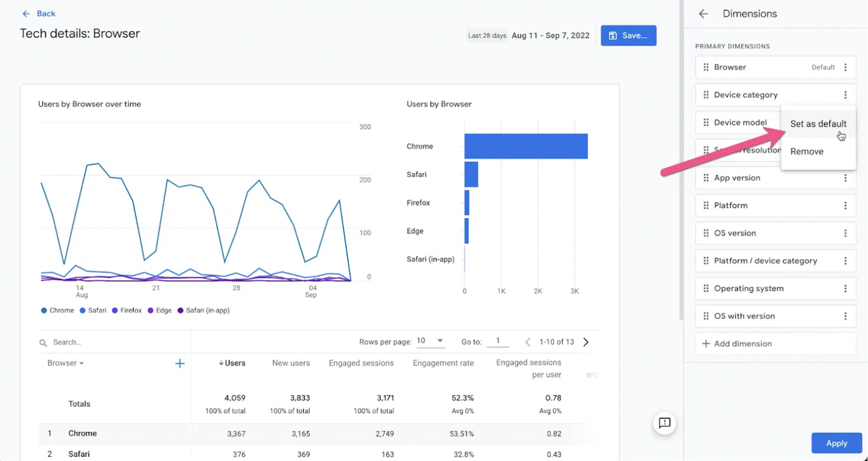The image size is (868, 461).
Task: Open the three-dot menu for Operating system
Action: click(x=845, y=289)
